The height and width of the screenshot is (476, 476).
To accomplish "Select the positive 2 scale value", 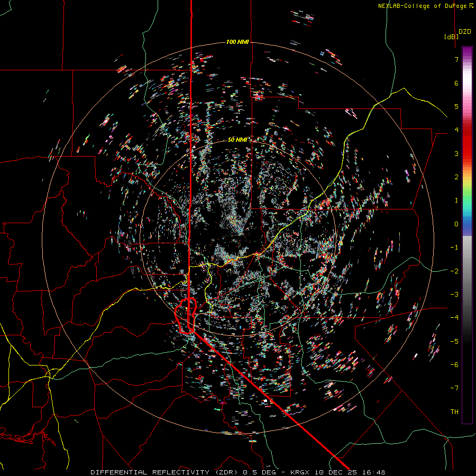I will [x=456, y=177].
